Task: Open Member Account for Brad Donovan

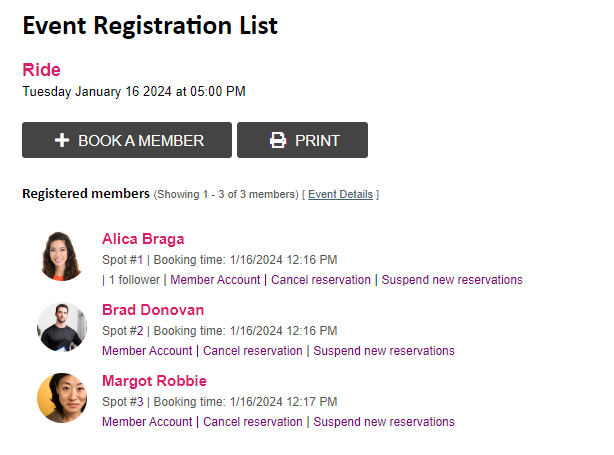Action: pyautogui.click(x=147, y=350)
